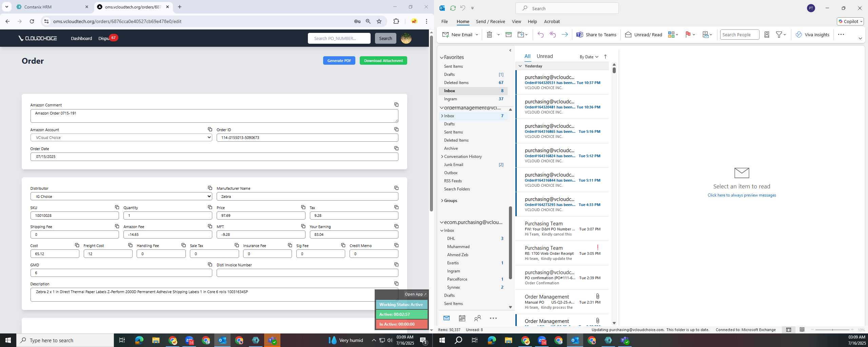Open the Amazon Account dropdown
The width and height of the screenshot is (868, 347).
pos(121,138)
